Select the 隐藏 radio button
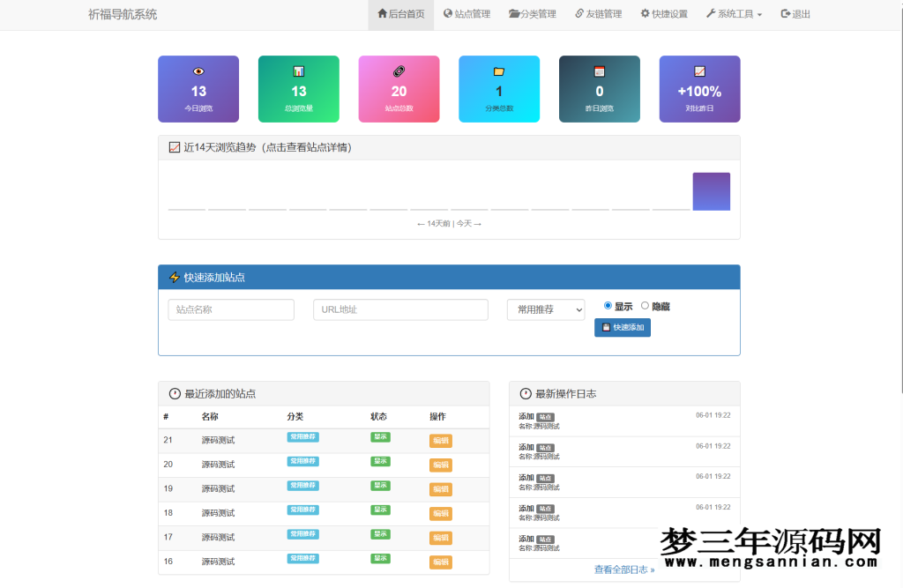 point(645,306)
